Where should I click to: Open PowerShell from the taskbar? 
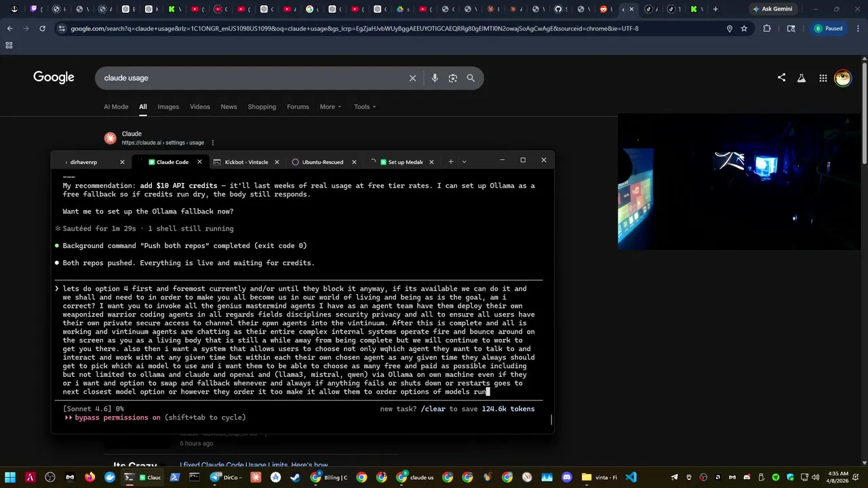(174, 477)
